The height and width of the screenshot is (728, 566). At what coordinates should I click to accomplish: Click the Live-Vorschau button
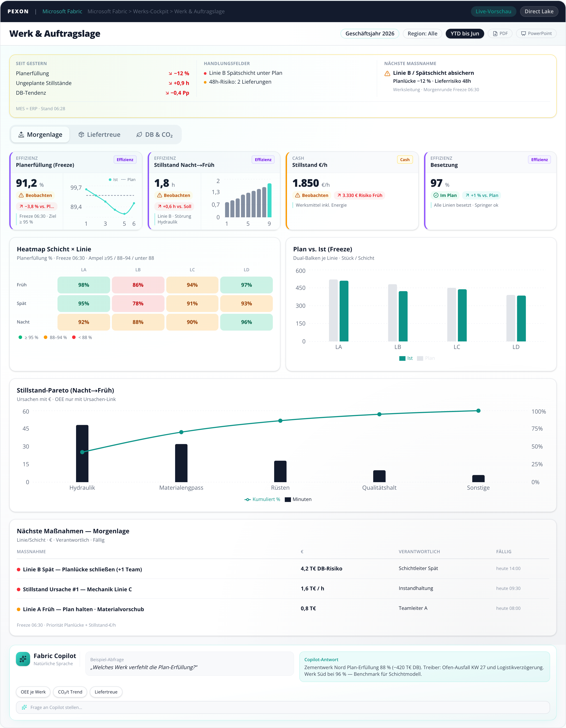pyautogui.click(x=493, y=11)
